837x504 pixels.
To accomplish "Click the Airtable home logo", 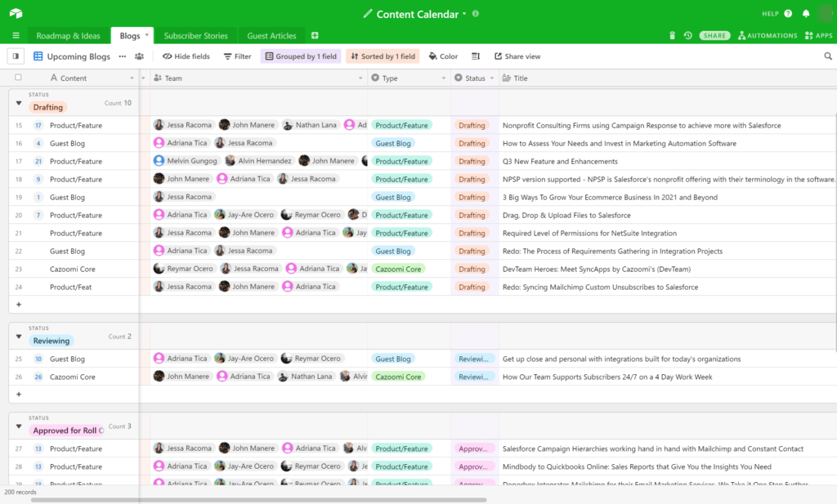I will (16, 13).
